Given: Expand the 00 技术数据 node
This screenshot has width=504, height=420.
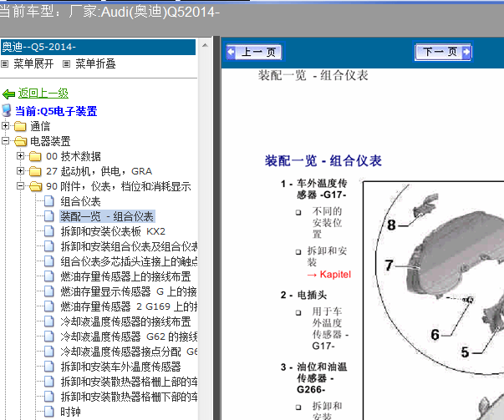Looking at the screenshot, I should pos(20,156).
